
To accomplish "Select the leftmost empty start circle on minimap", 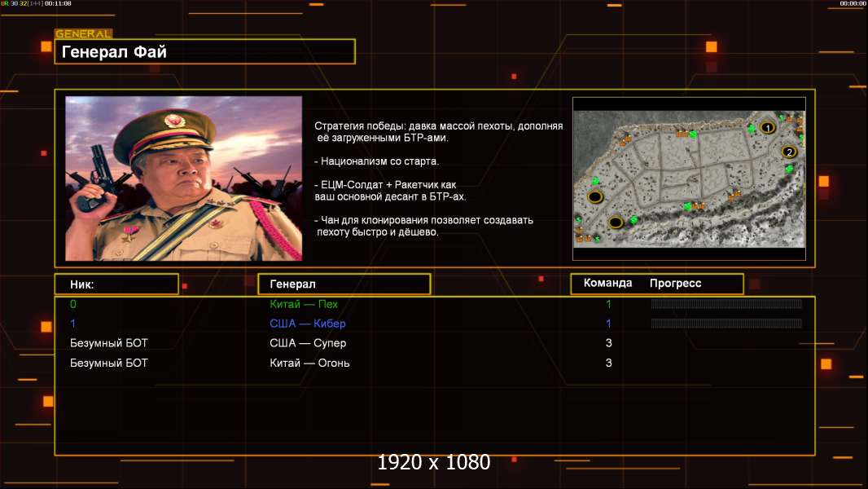I will coord(595,196).
